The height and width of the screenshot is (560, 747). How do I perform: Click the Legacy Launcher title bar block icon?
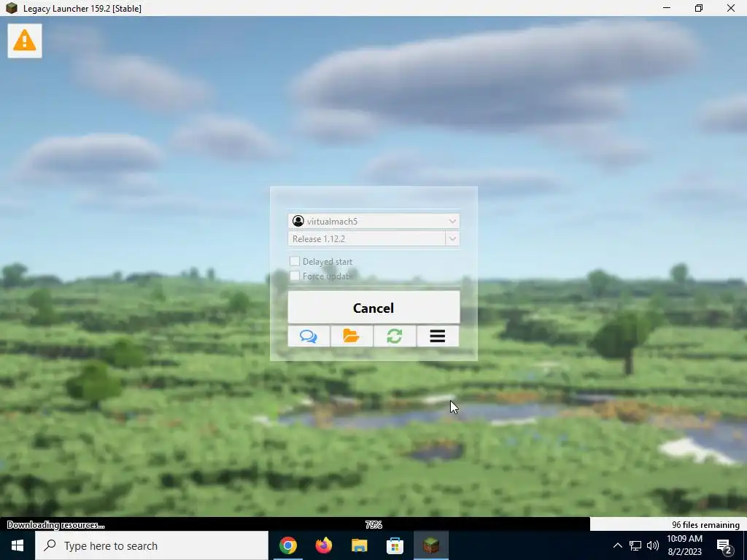click(x=12, y=8)
